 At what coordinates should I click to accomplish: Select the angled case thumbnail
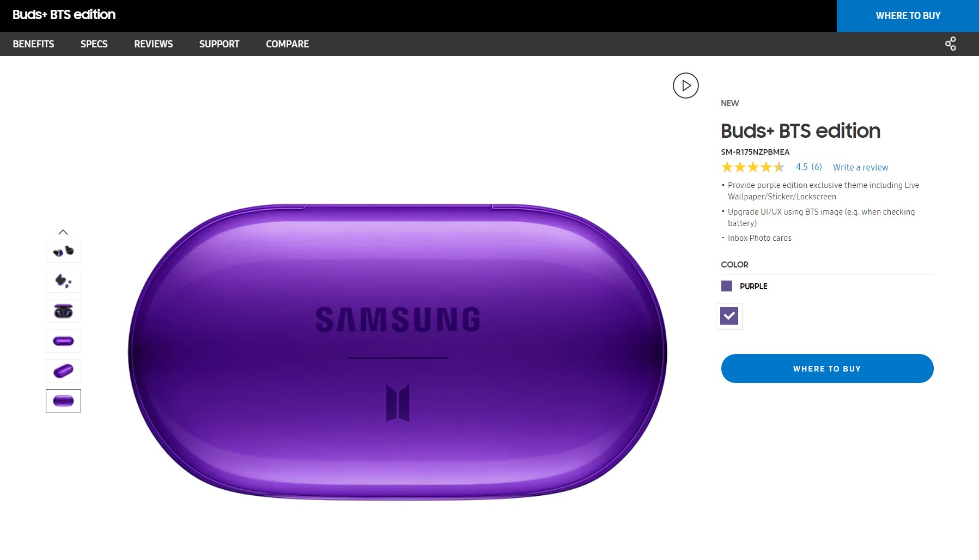click(63, 371)
